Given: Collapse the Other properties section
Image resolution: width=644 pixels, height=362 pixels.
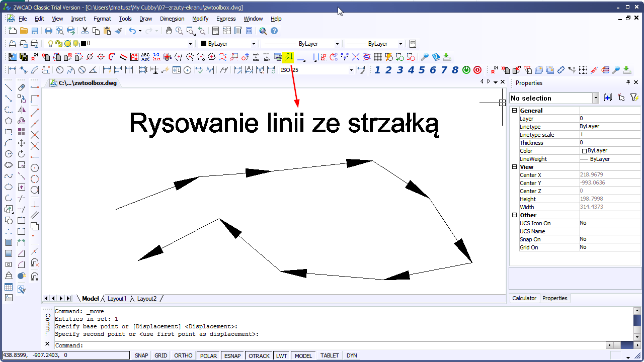Looking at the screenshot, I should tap(514, 215).
